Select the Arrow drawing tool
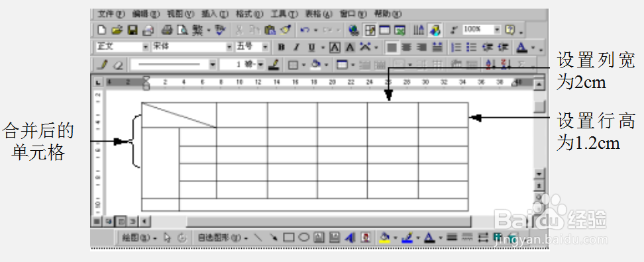 click(273, 237)
